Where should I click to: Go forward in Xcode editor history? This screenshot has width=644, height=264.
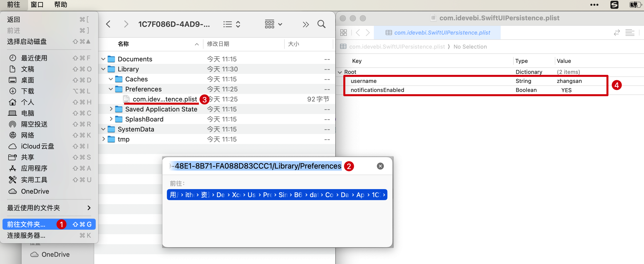368,33
